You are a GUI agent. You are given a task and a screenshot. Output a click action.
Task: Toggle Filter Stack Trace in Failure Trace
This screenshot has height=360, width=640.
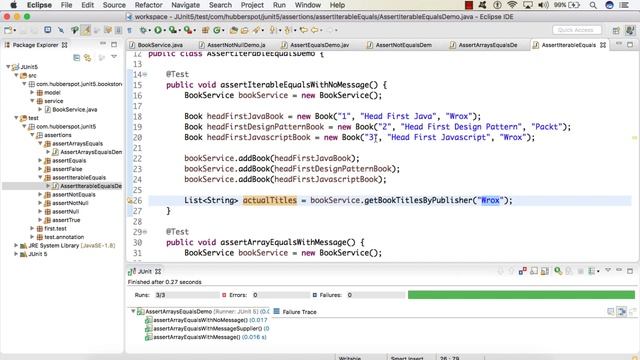click(x=622, y=312)
